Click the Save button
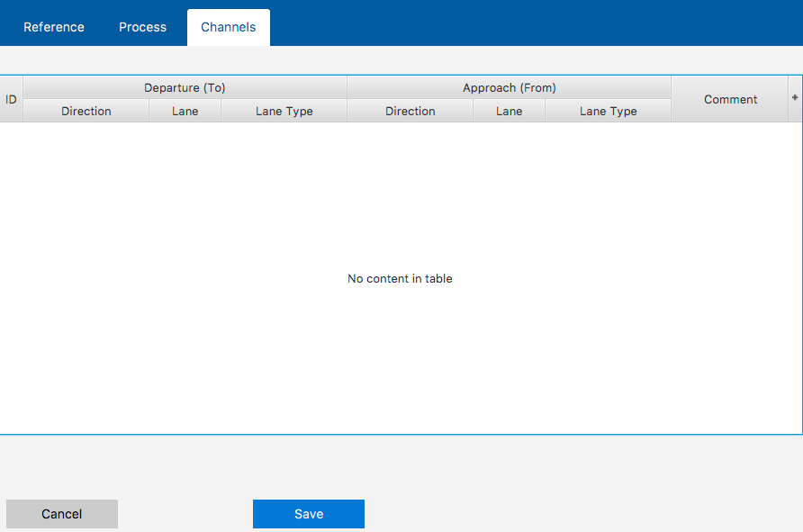The width and height of the screenshot is (803, 532). (x=309, y=514)
